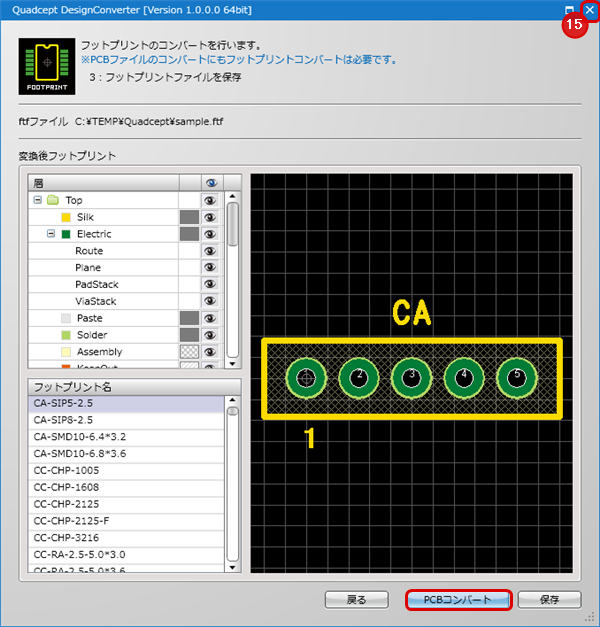
Task: Click the green Electric color square
Action: [66, 234]
